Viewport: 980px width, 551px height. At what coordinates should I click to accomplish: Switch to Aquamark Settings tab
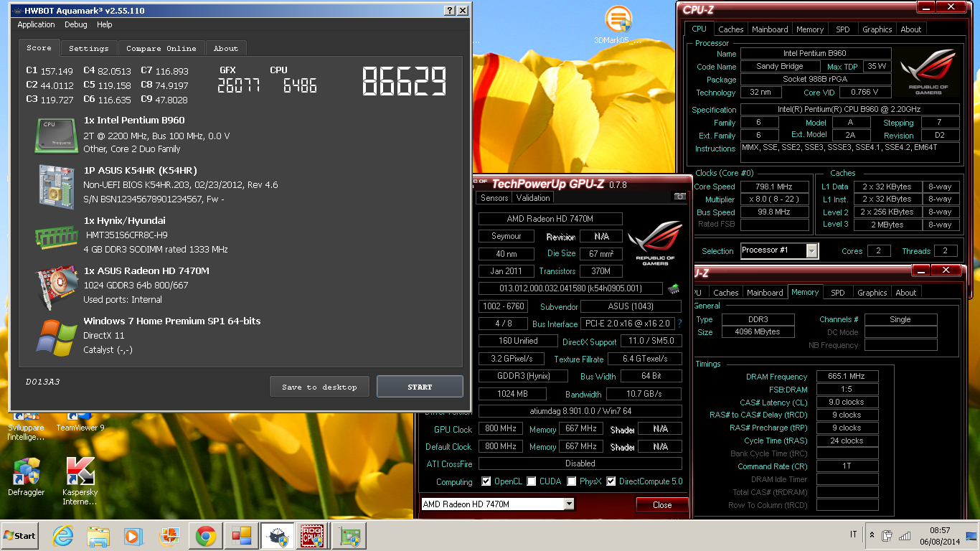click(89, 48)
